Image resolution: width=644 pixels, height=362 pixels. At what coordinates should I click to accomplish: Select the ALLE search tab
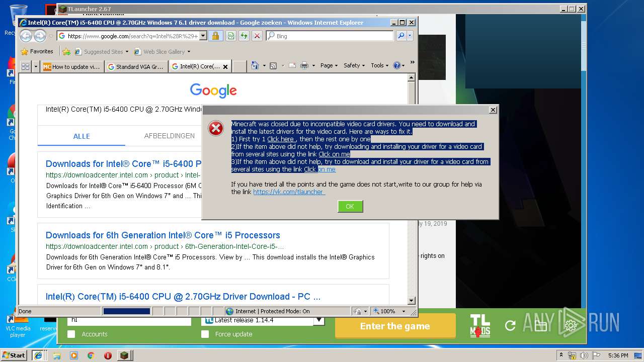82,136
